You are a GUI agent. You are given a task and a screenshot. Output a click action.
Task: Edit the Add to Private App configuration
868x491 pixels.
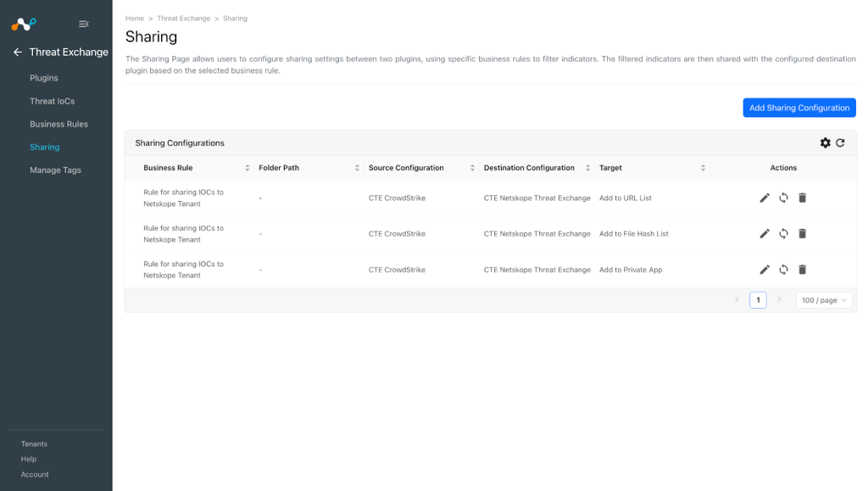(x=765, y=270)
